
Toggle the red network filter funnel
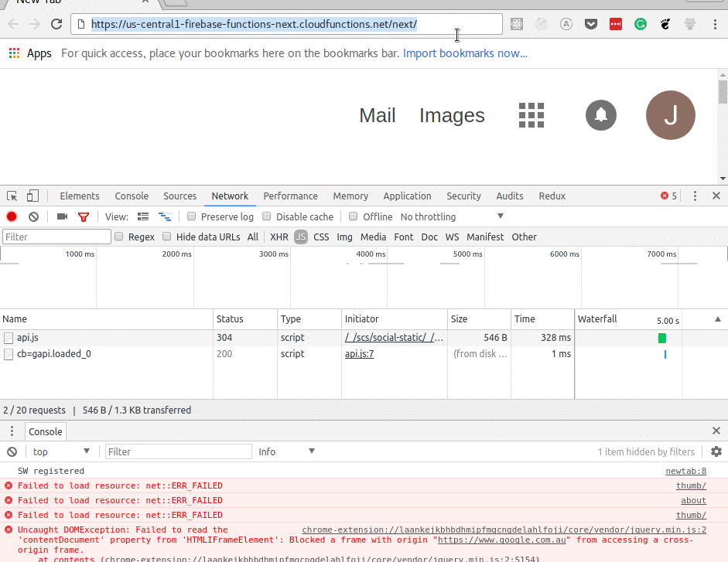[84, 216]
